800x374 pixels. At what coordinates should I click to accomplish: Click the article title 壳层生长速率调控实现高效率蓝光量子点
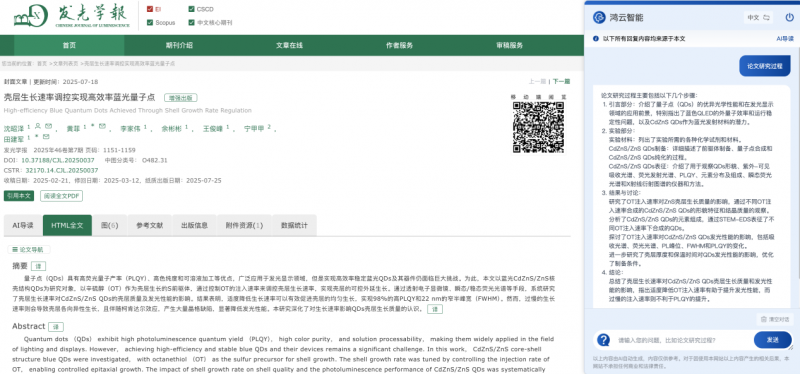[x=79, y=97]
